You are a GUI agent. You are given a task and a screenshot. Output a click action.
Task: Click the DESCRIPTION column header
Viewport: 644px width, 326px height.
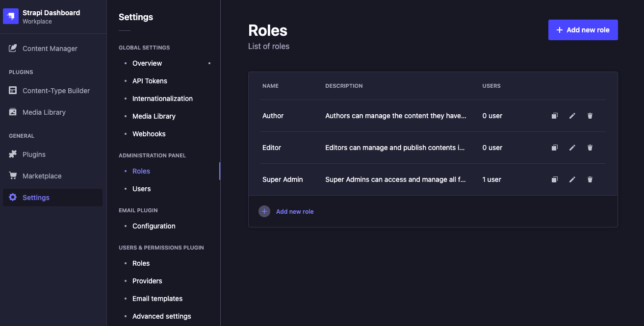point(344,86)
